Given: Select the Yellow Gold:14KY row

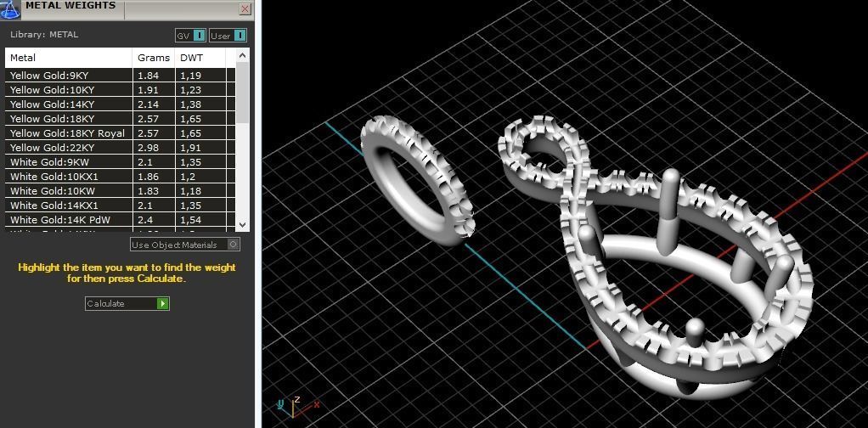Looking at the screenshot, I should click(x=120, y=104).
